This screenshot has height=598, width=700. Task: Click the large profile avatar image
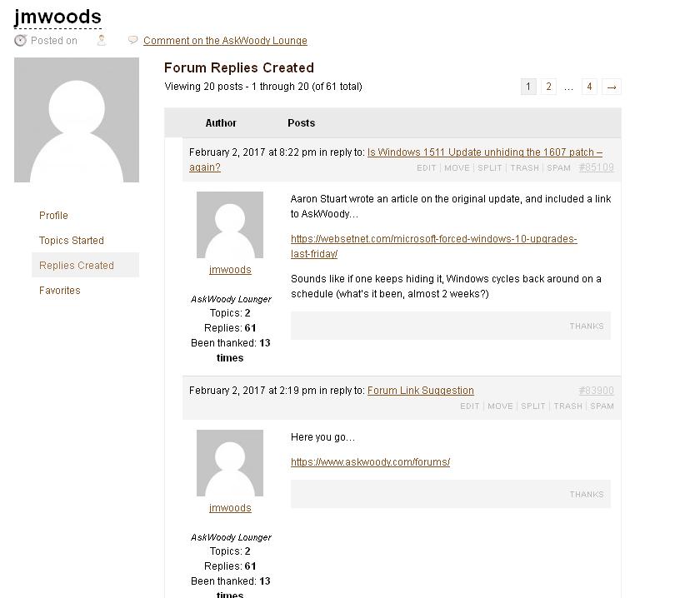click(77, 120)
